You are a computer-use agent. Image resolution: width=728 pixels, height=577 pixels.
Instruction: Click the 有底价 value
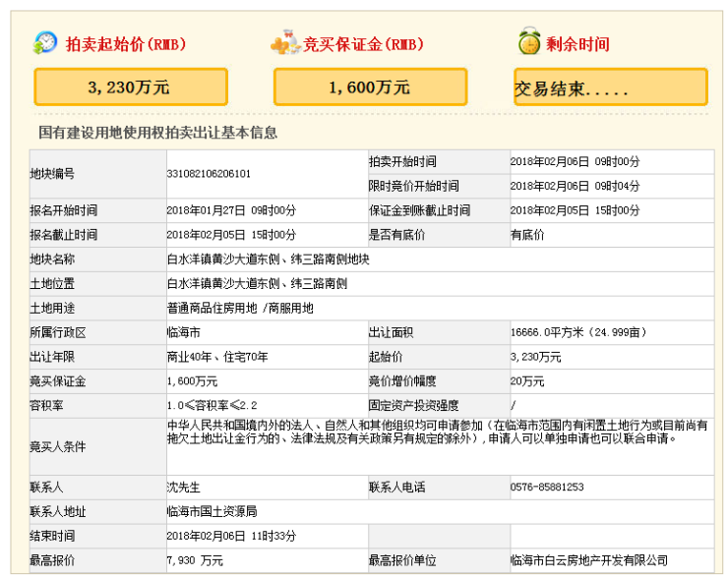(x=527, y=235)
